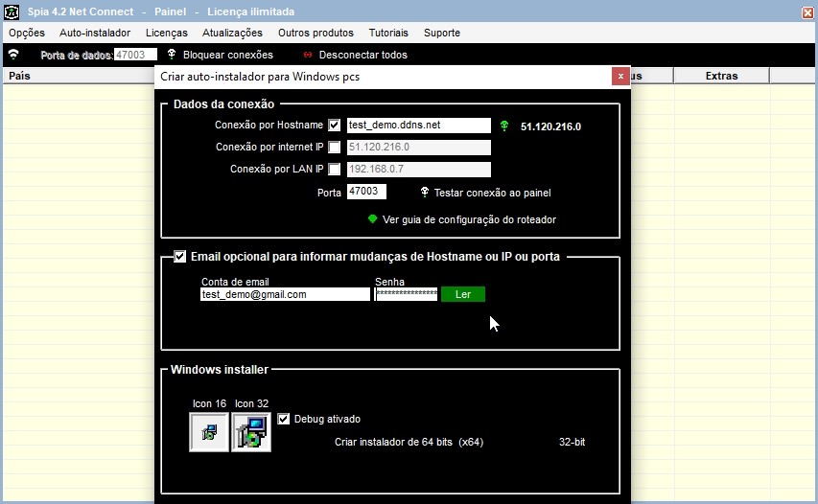Click the red Desconectar todos icon
The width and height of the screenshot is (818, 504).
click(x=308, y=55)
